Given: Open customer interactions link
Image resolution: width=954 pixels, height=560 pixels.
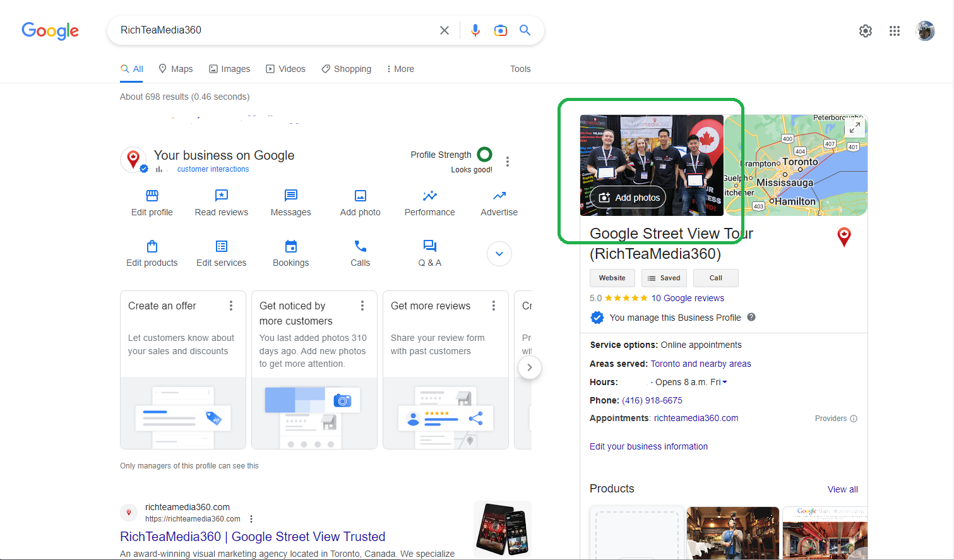Looking at the screenshot, I should coord(213,169).
